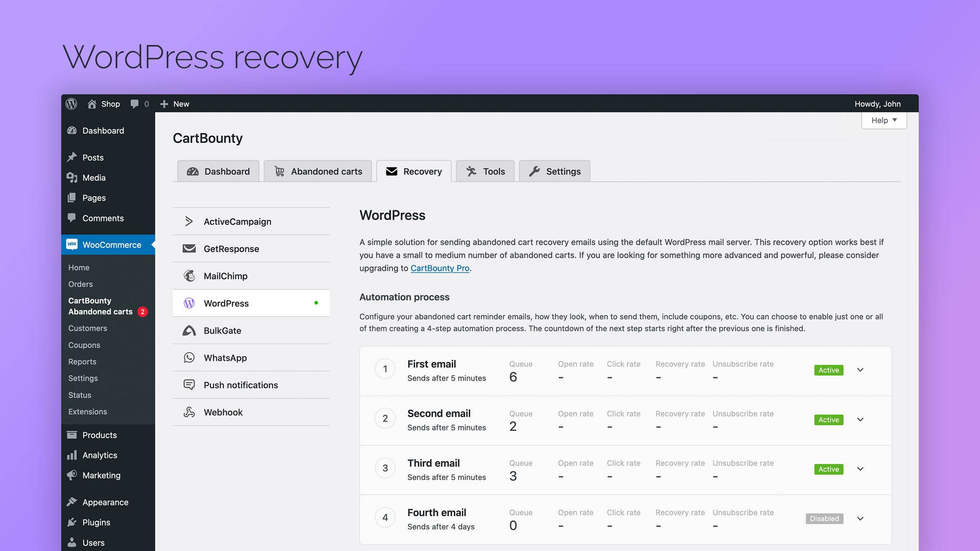Expand the Fourth email row

tap(860, 518)
